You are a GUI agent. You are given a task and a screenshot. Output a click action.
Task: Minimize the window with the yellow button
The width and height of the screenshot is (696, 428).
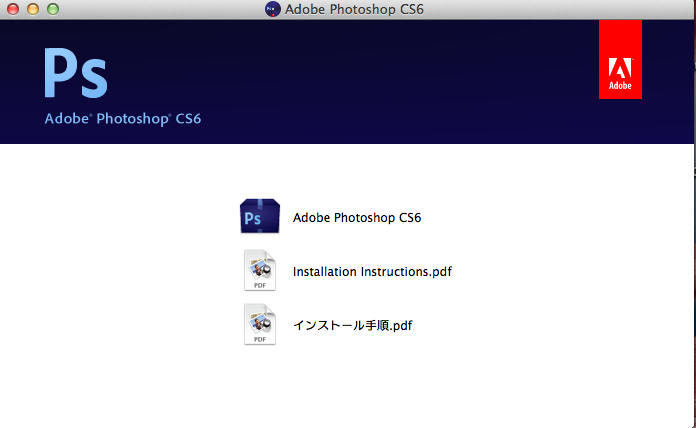[x=33, y=9]
